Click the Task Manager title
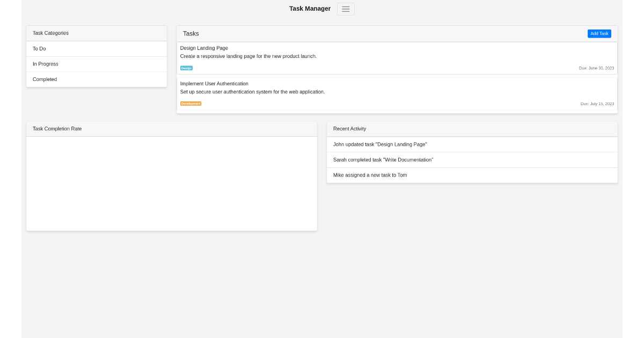 pyautogui.click(x=310, y=9)
